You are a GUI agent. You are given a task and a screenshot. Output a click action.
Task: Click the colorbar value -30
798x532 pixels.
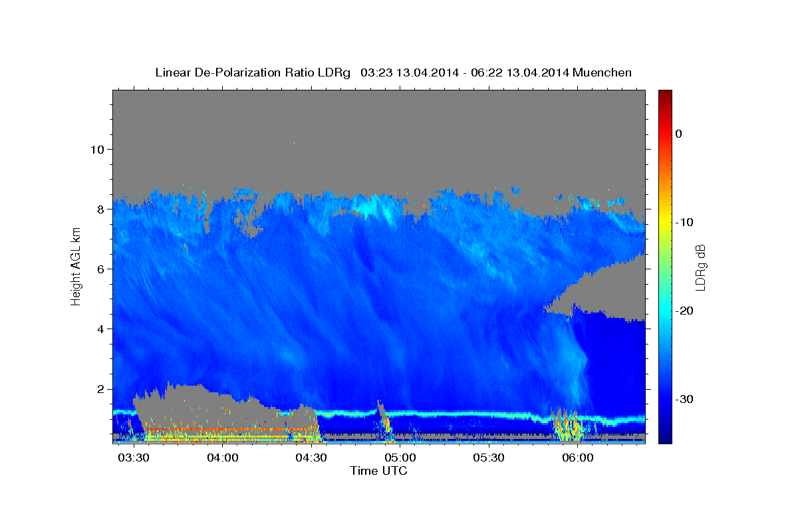click(684, 399)
